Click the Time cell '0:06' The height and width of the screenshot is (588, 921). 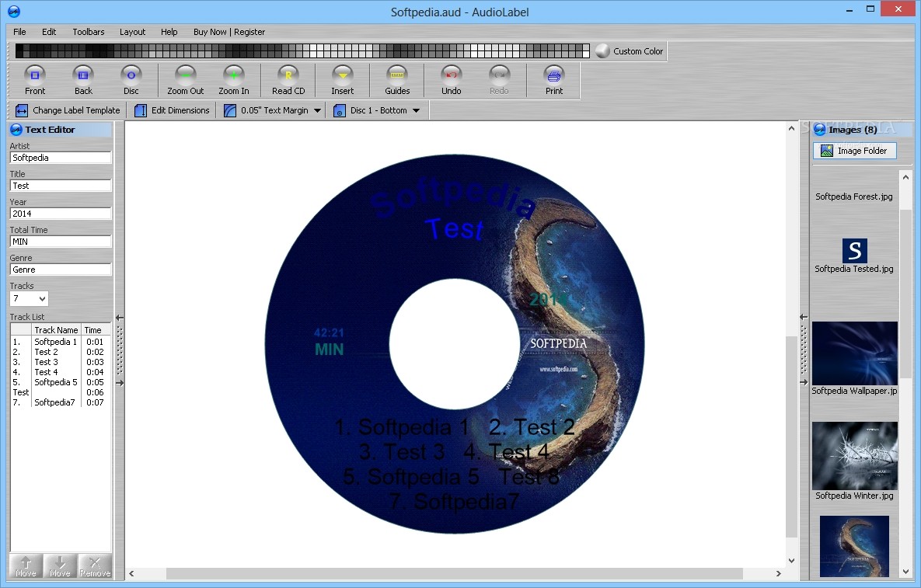click(95, 392)
